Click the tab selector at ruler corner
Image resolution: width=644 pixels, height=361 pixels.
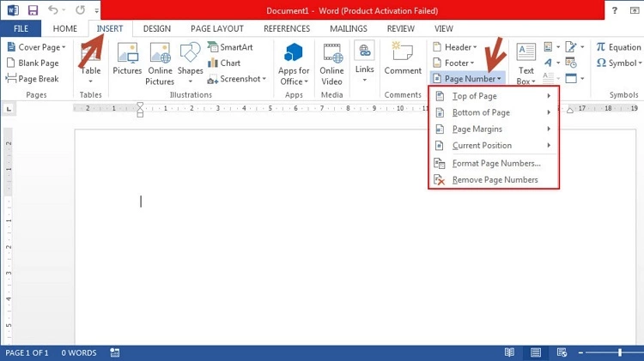pos(9,109)
